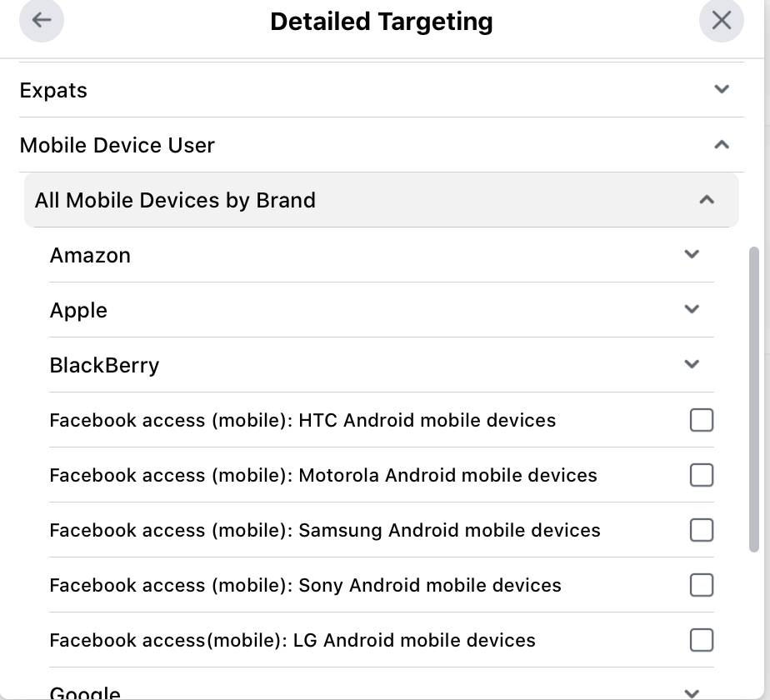Click Samsung Android mobile devices text
770x700 pixels.
tap(325, 530)
